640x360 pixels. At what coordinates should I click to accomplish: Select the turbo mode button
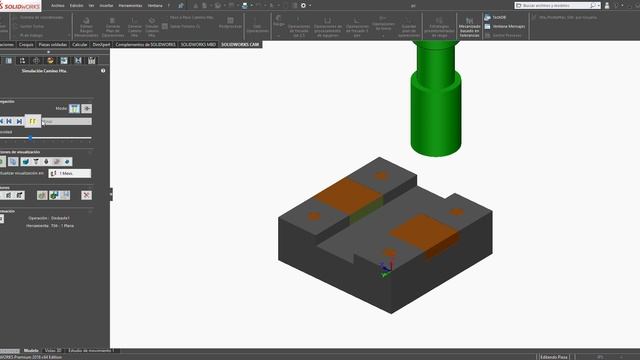click(87, 109)
